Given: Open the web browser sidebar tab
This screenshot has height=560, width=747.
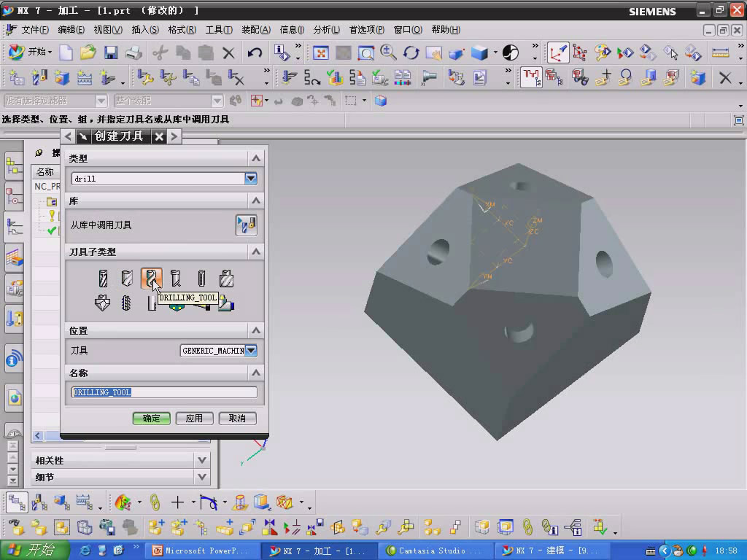Looking at the screenshot, I should coord(15,397).
